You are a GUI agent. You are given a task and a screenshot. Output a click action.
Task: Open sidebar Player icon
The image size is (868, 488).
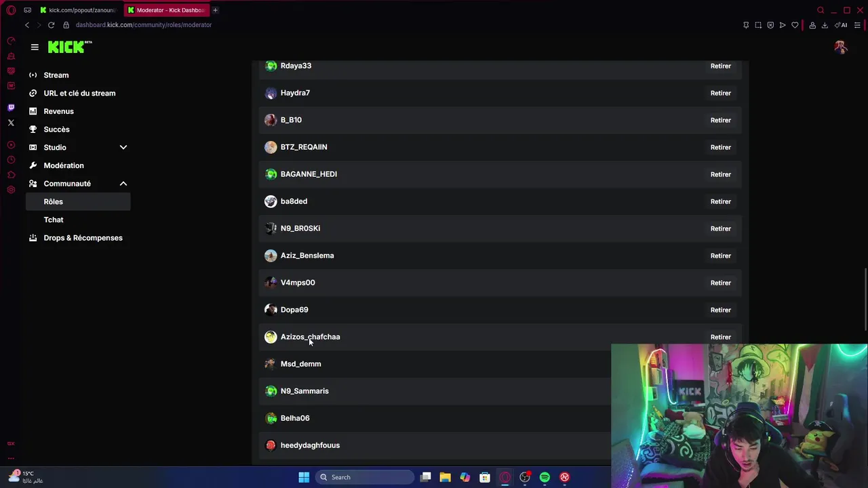(11, 145)
